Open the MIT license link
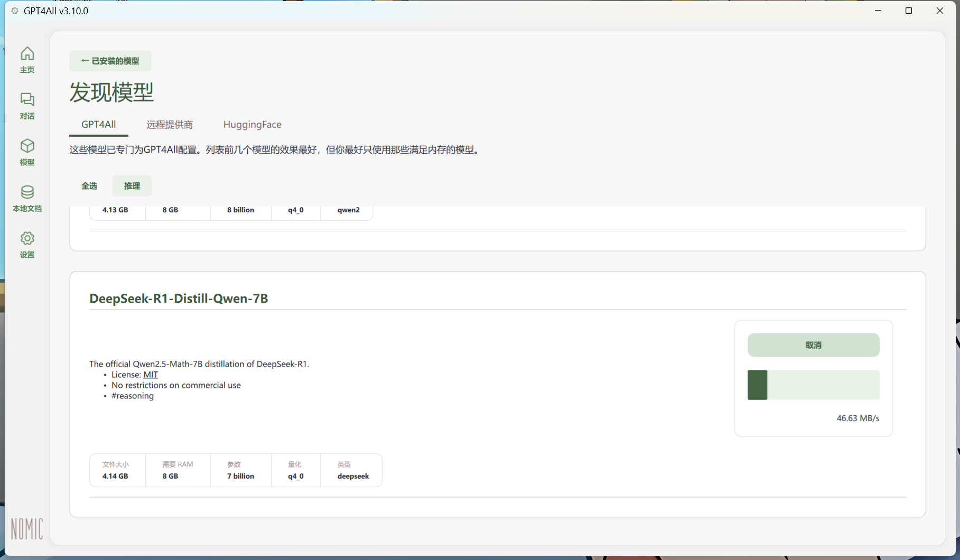 tap(151, 375)
